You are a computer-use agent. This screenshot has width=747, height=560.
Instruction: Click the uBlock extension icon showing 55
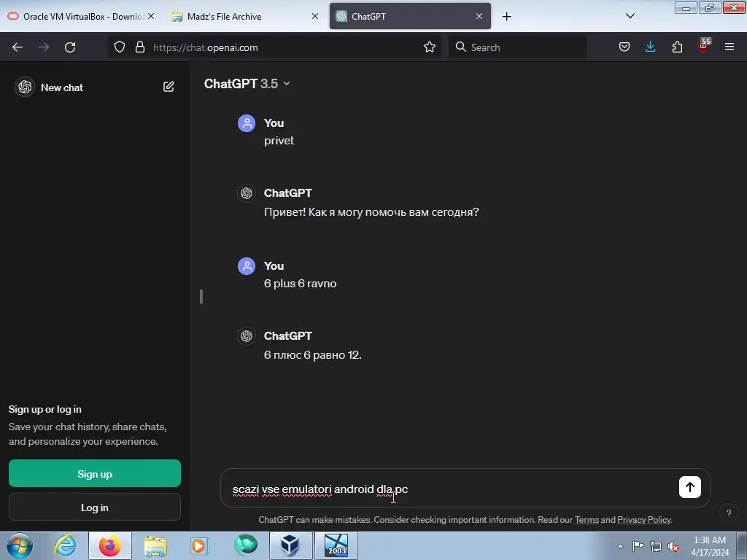click(704, 46)
